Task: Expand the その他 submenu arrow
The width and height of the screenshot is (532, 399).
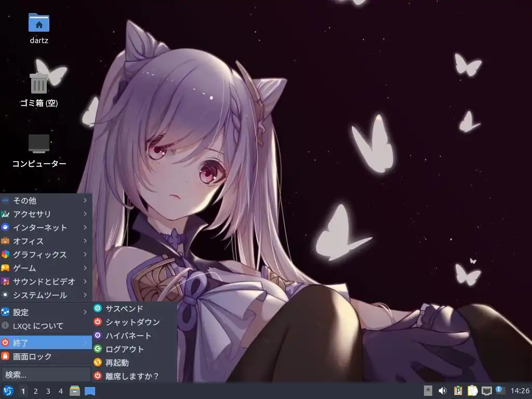Action: 85,201
